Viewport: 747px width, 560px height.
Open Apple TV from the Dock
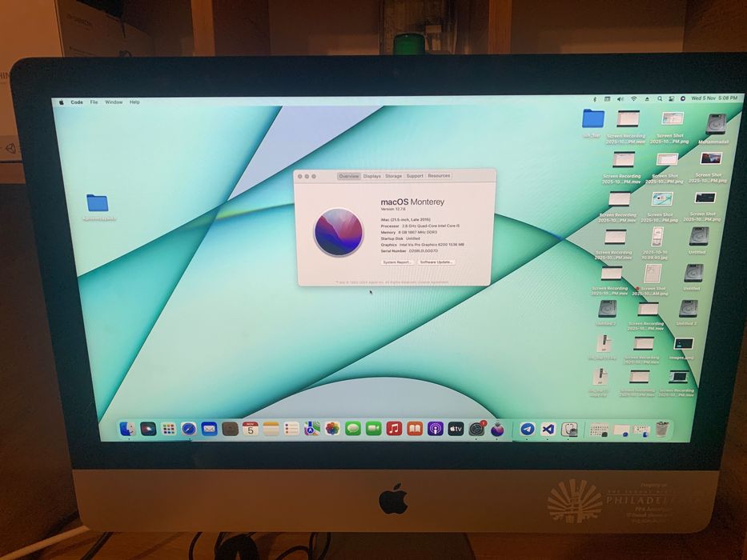pos(456,429)
